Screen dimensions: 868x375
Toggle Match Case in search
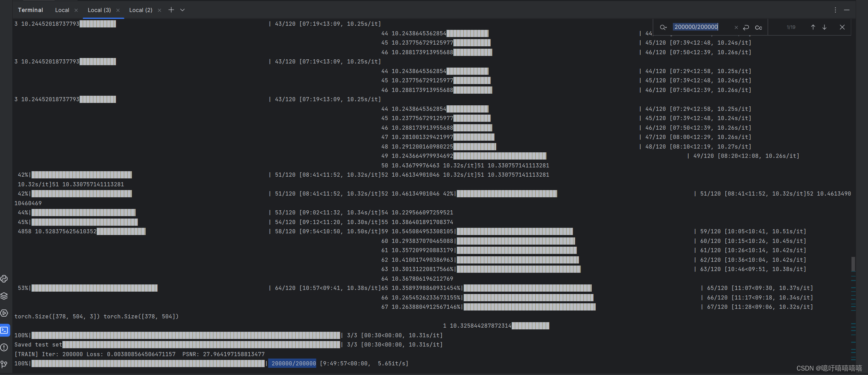point(759,27)
